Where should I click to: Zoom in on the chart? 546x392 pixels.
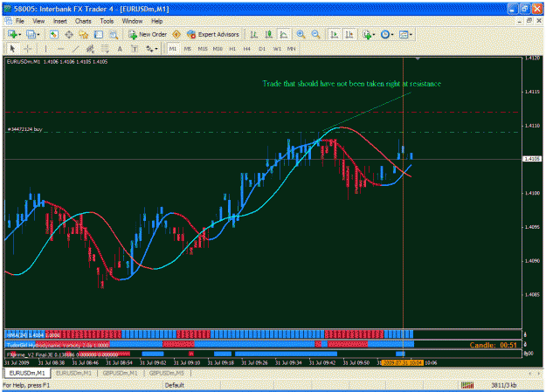tap(301, 34)
